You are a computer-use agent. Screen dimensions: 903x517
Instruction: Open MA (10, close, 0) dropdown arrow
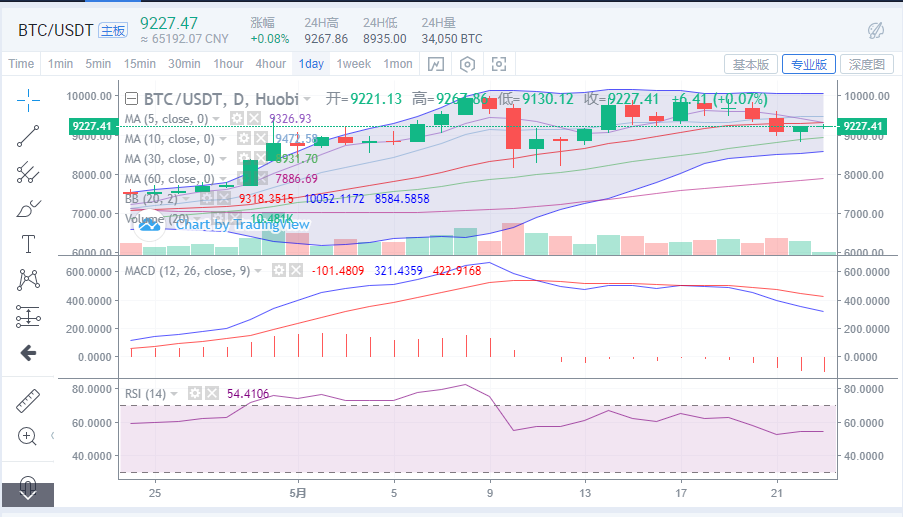coord(223,139)
